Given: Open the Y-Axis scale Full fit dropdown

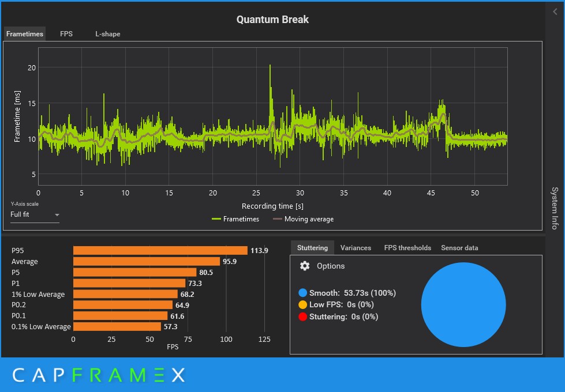Looking at the screenshot, I should tap(35, 214).
